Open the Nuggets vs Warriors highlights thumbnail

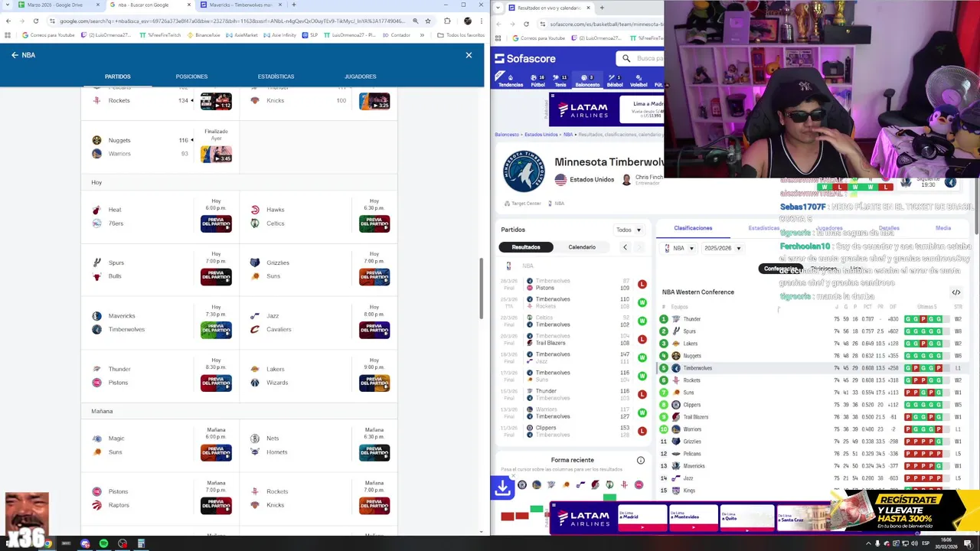[216, 154]
